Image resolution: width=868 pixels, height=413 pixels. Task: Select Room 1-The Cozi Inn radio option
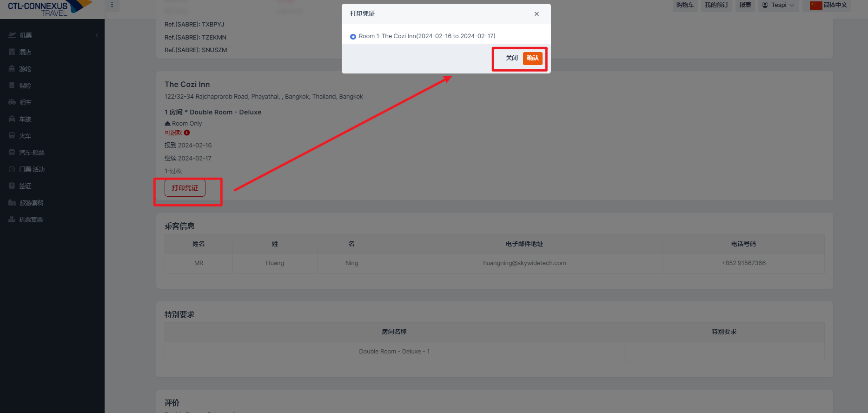(353, 36)
